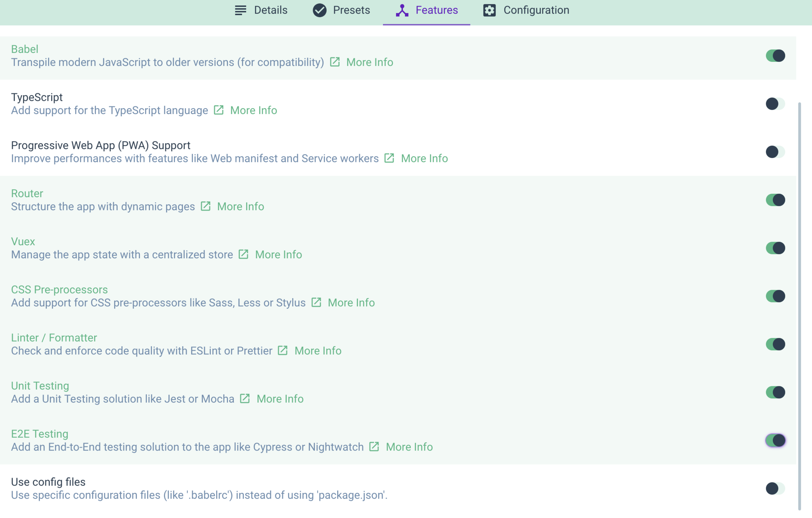Open the Configuration tab
Viewport: 812px width, 518px height.
[x=526, y=10]
